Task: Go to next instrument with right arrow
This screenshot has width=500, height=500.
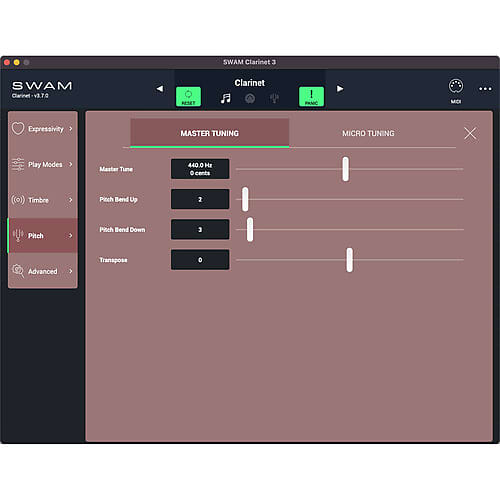Action: (x=340, y=89)
